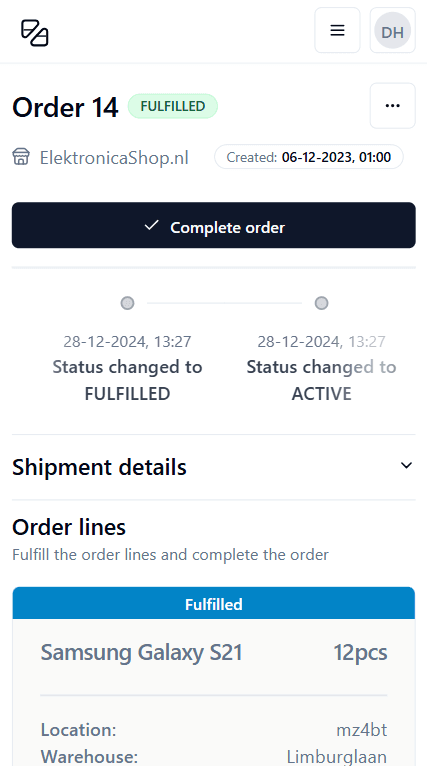Click the blue Fulfilled order line header
Image resolution: width=427 pixels, height=766 pixels.
pyautogui.click(x=214, y=604)
